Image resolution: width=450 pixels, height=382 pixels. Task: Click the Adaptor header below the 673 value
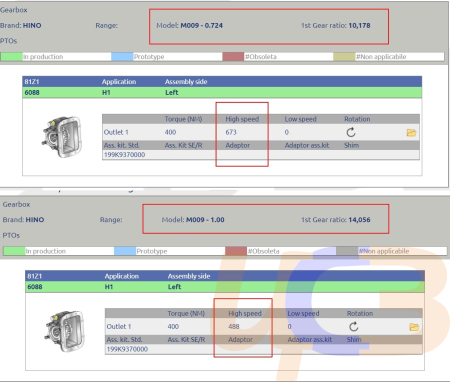coord(237,145)
